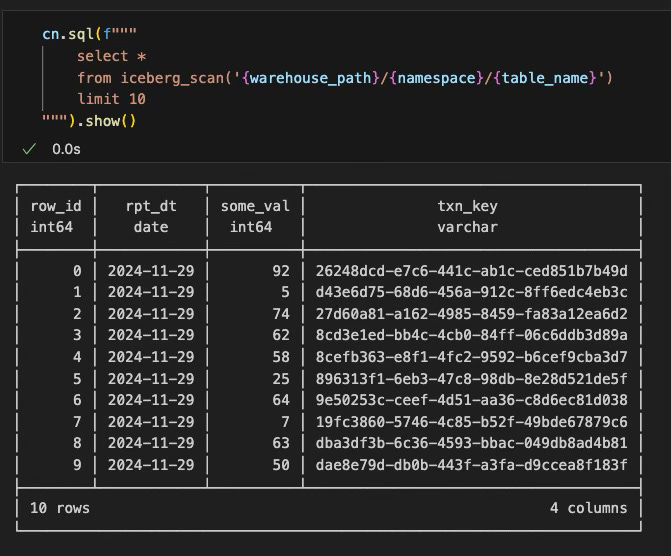Click the some_val cell showing 63
The width and height of the screenshot is (671, 556).
[281, 443]
